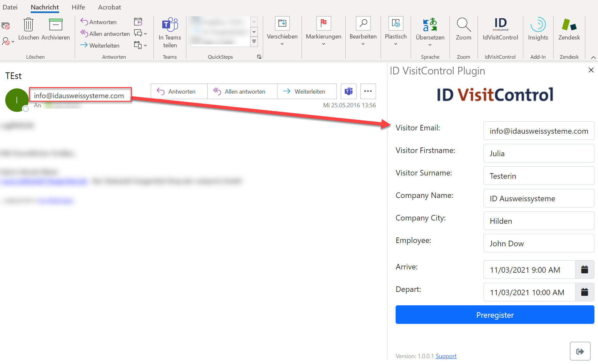Image resolution: width=598 pixels, height=364 pixels.
Task: Open the Depart calendar picker
Action: click(x=585, y=292)
